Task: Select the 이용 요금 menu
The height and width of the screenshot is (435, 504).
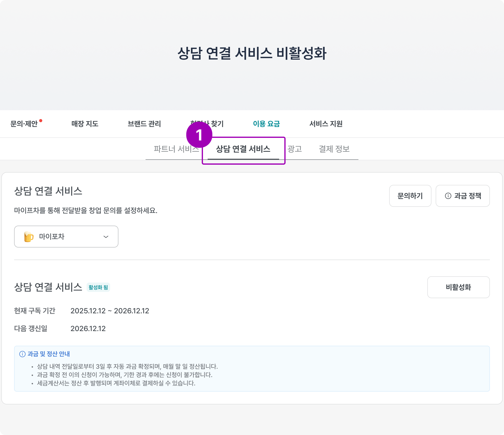Action: (266, 124)
